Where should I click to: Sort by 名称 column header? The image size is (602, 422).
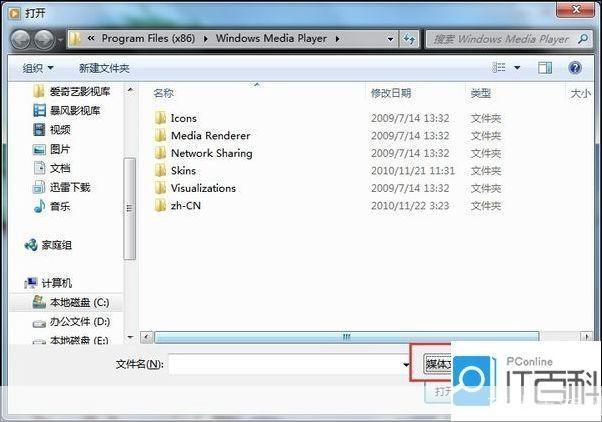tap(164, 93)
